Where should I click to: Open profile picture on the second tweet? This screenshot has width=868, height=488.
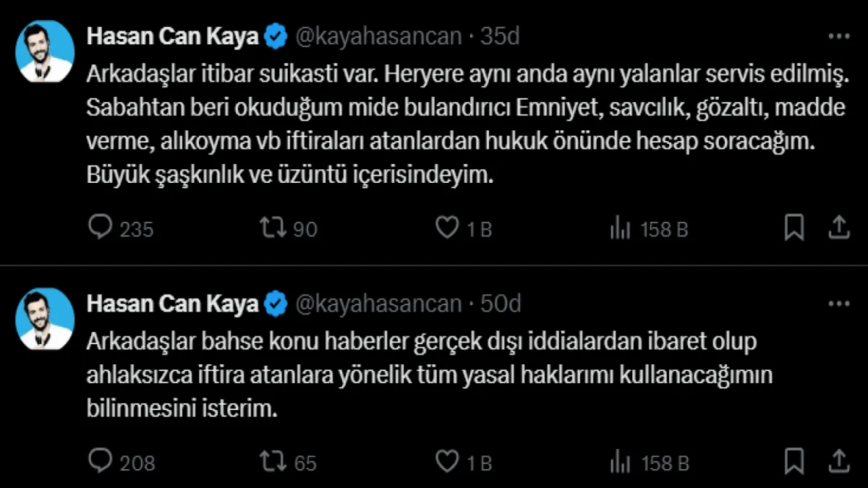click(x=46, y=318)
